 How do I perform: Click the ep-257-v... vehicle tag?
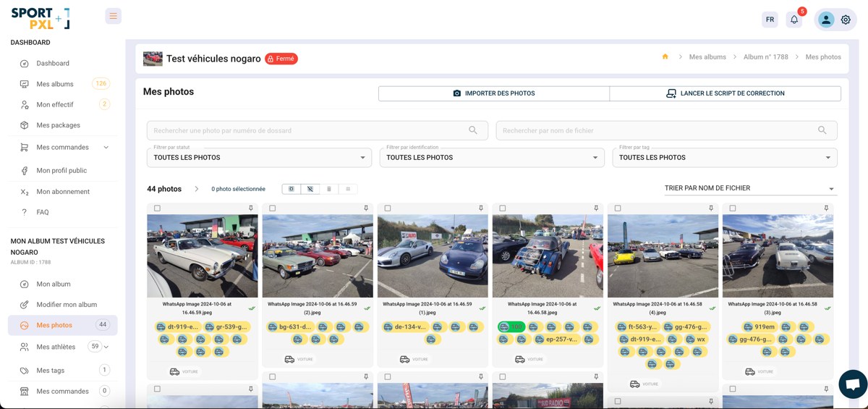point(556,339)
